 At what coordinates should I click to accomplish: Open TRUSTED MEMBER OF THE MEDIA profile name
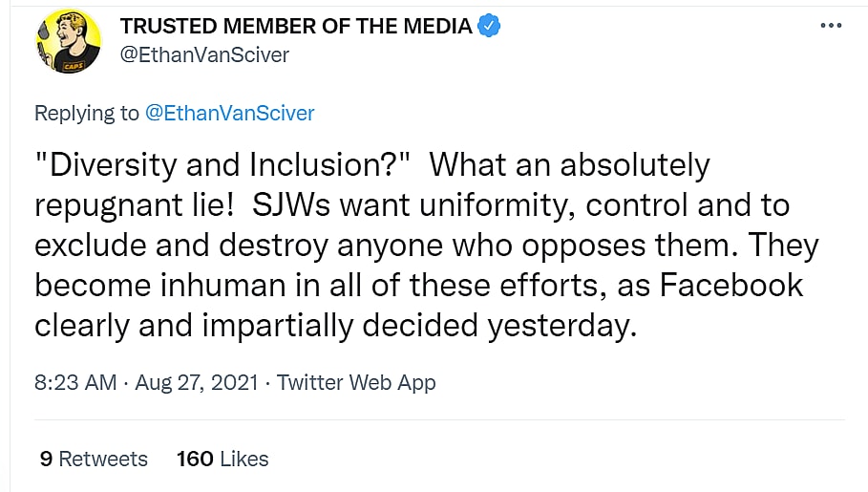tap(296, 27)
